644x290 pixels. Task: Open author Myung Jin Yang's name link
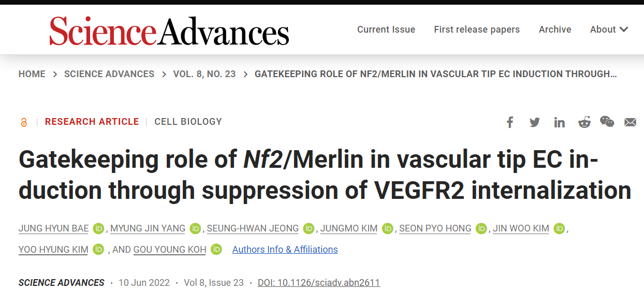pos(148,228)
